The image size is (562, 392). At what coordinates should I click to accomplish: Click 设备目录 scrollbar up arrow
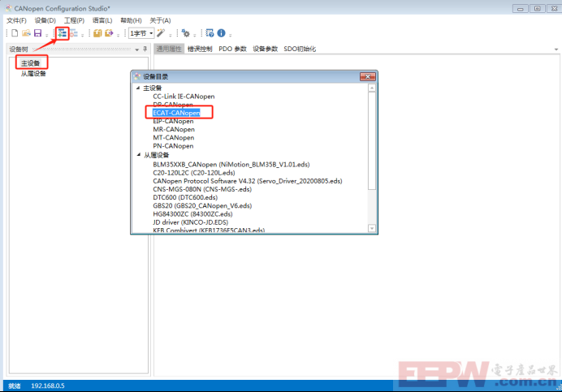click(372, 88)
